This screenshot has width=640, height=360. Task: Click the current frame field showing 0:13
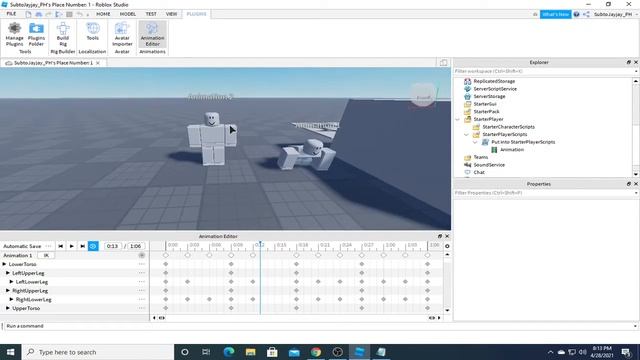(x=112, y=246)
